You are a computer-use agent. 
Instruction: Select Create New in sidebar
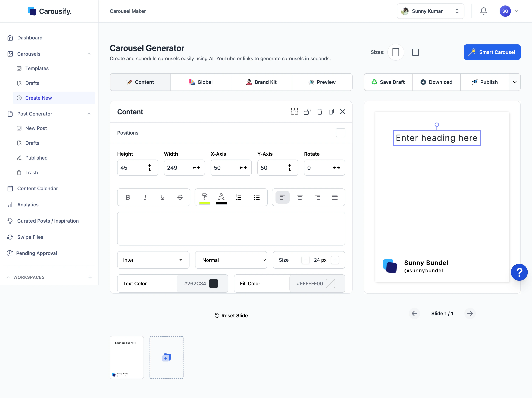click(54, 98)
